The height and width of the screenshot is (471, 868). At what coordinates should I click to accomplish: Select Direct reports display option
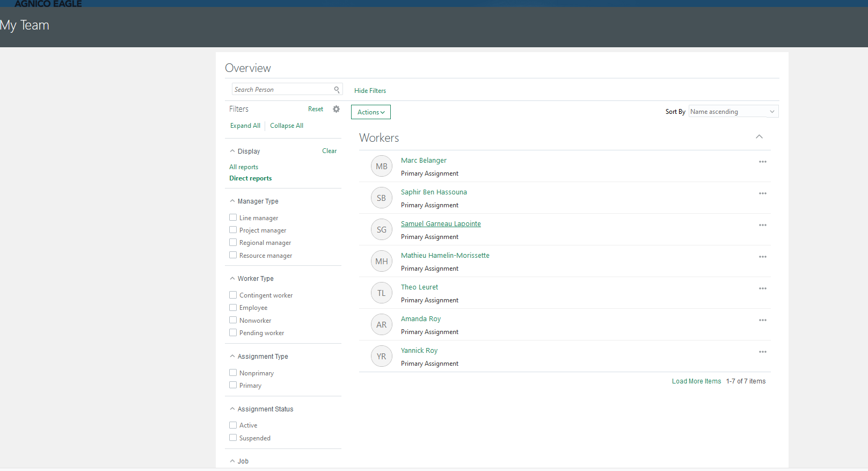pos(251,178)
